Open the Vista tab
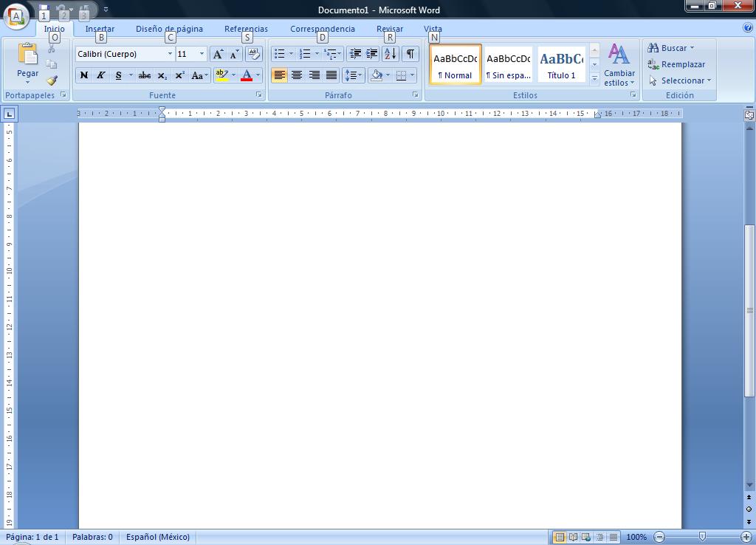This screenshot has height=545, width=756. (433, 29)
